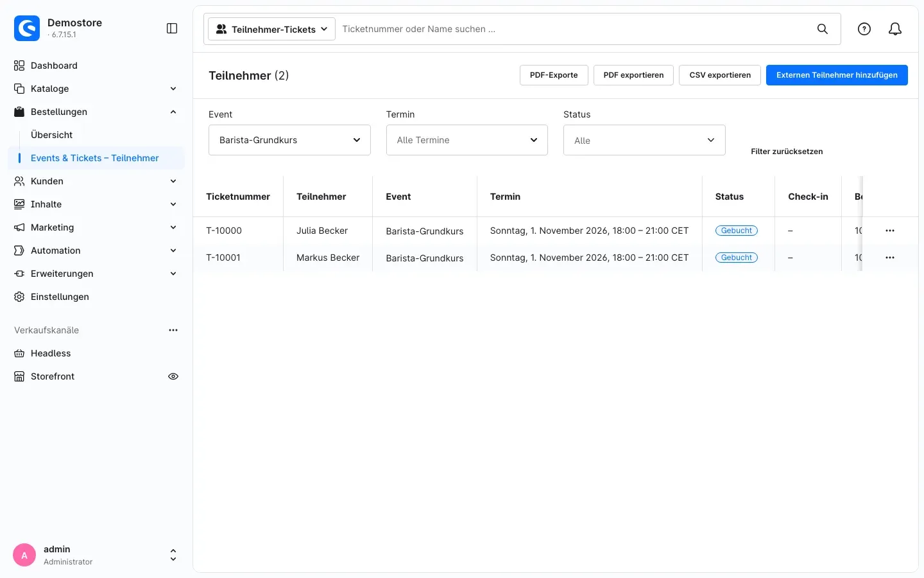Open the Termin filter dropdown
Screen dimensions: 924x578
(x=467, y=140)
